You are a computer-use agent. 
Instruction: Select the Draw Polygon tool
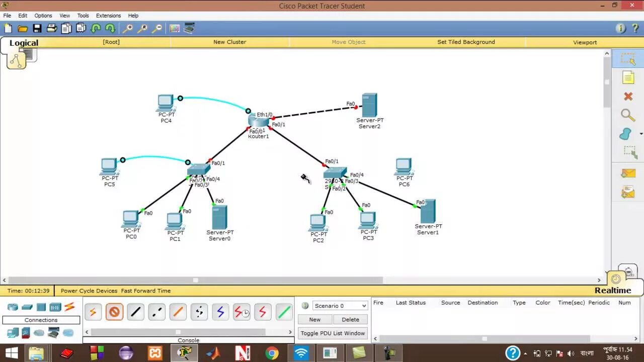coord(625,134)
